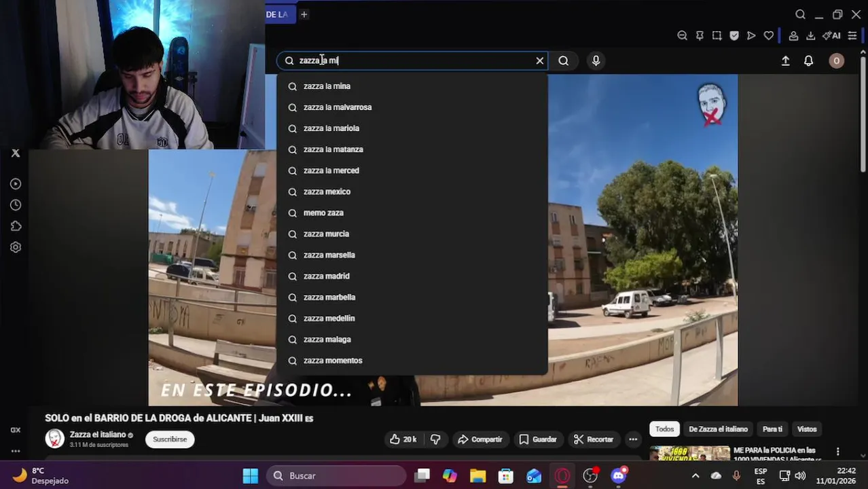Open options for 'ME PARA la POLICIA' video

click(x=837, y=452)
